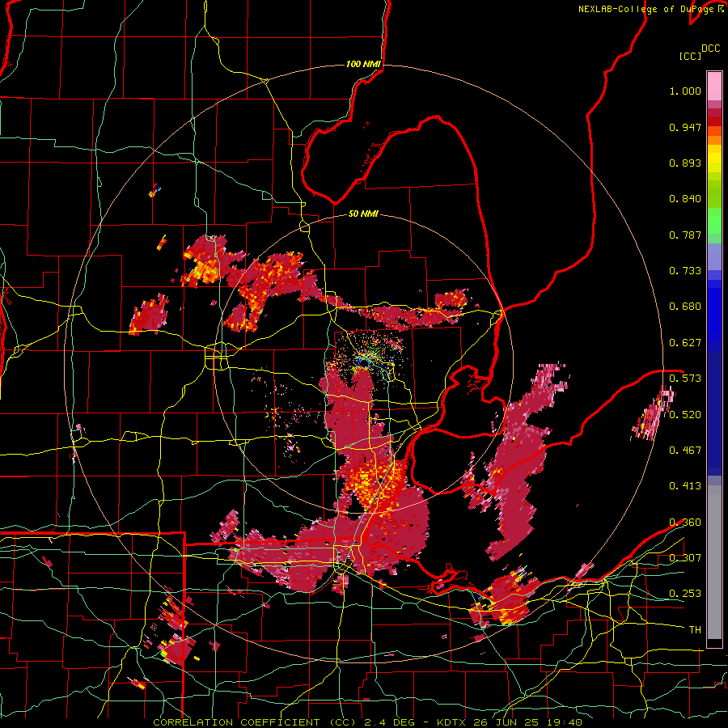Image resolution: width=728 pixels, height=728 pixels.
Task: Click the 0.680 value on the color scale
Action: pos(685,306)
